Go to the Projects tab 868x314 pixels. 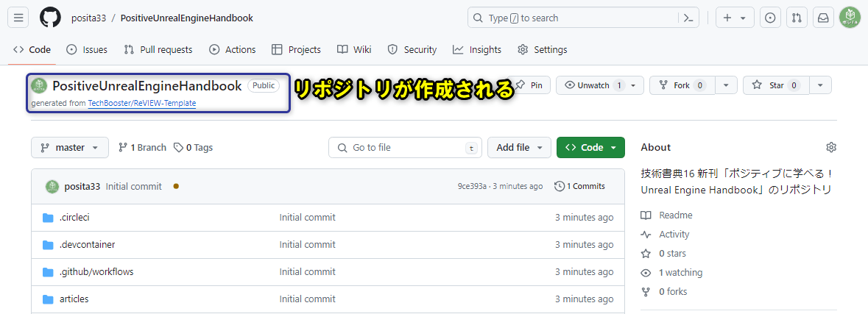pos(296,50)
